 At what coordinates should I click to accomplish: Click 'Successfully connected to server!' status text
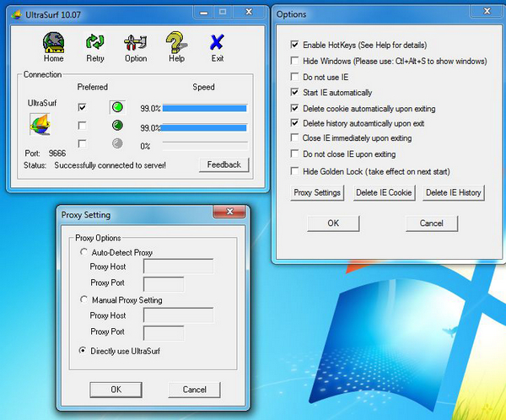(x=110, y=165)
